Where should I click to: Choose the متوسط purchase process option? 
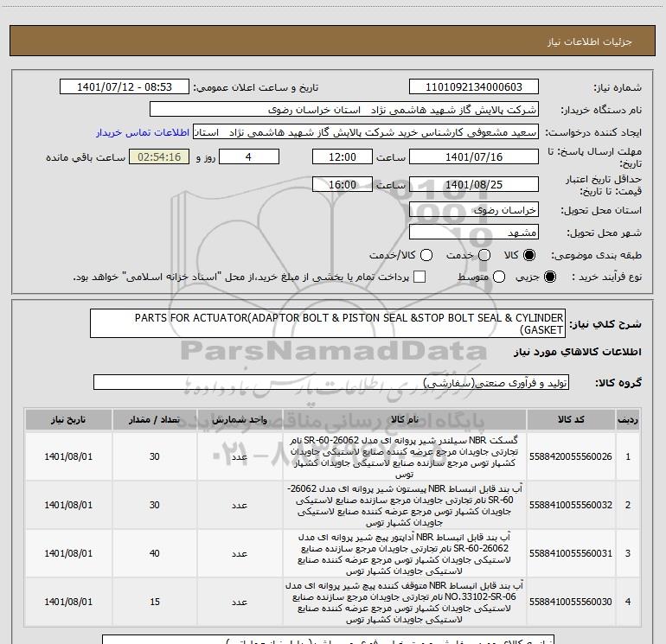(x=497, y=277)
